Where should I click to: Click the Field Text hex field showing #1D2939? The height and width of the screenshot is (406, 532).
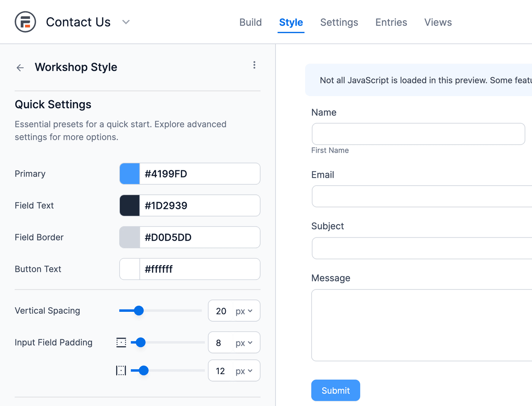pos(200,205)
